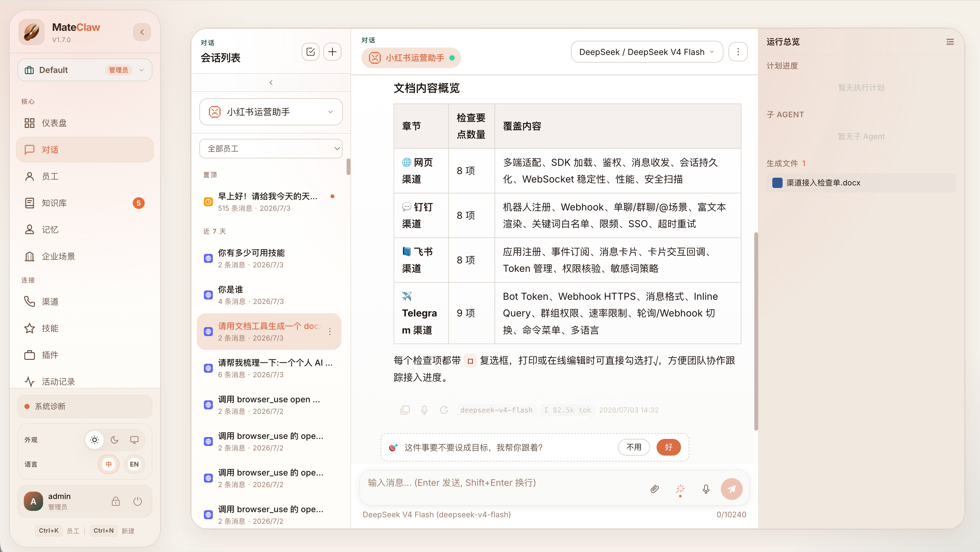Set language to Chinese (中)
Image resolution: width=980 pixels, height=552 pixels.
click(108, 464)
